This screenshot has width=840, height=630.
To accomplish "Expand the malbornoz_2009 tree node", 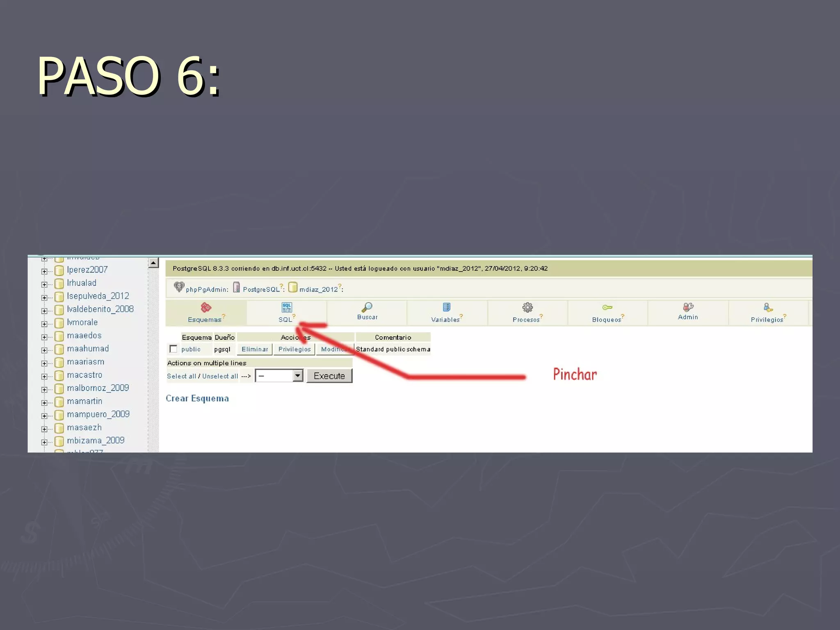I will pyautogui.click(x=44, y=390).
